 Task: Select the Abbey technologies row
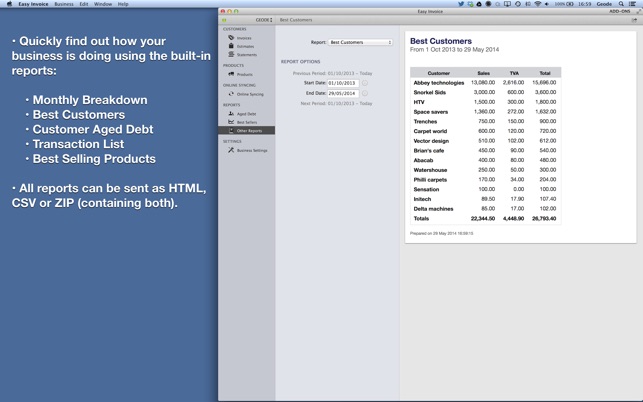pos(486,82)
